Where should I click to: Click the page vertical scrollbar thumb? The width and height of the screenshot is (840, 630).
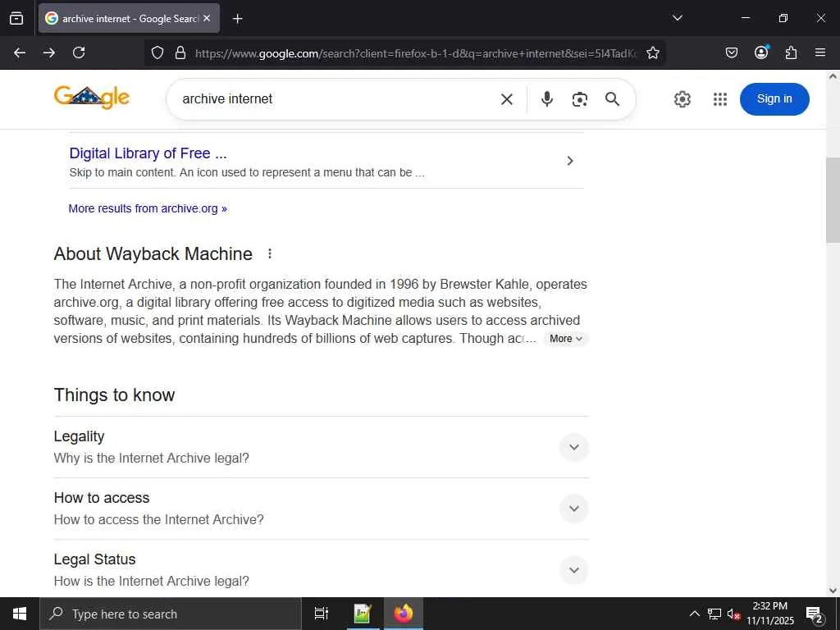(x=833, y=200)
